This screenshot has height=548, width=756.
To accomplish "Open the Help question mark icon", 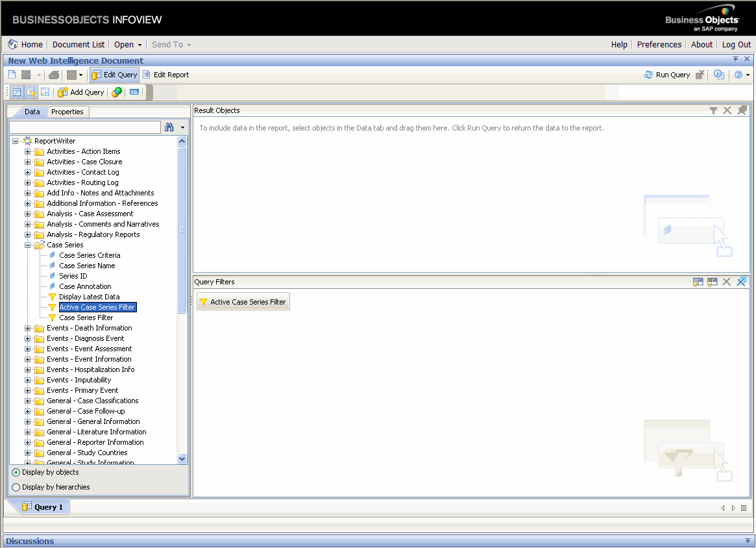I will 738,75.
